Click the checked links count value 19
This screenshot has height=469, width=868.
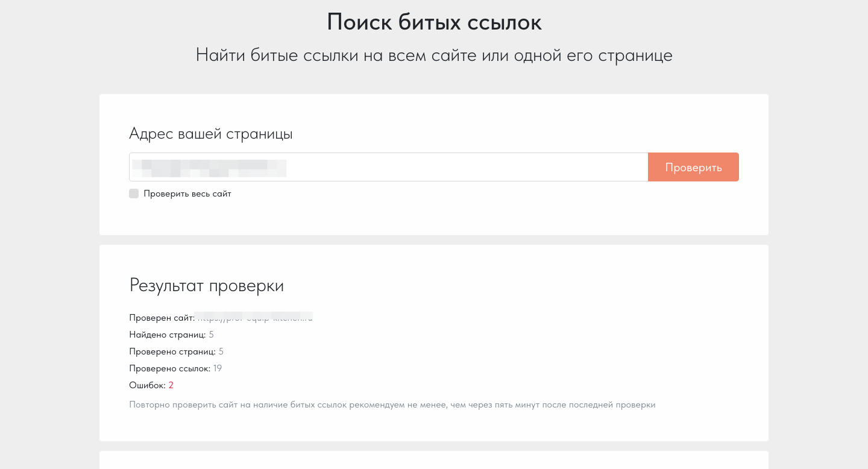pos(218,368)
